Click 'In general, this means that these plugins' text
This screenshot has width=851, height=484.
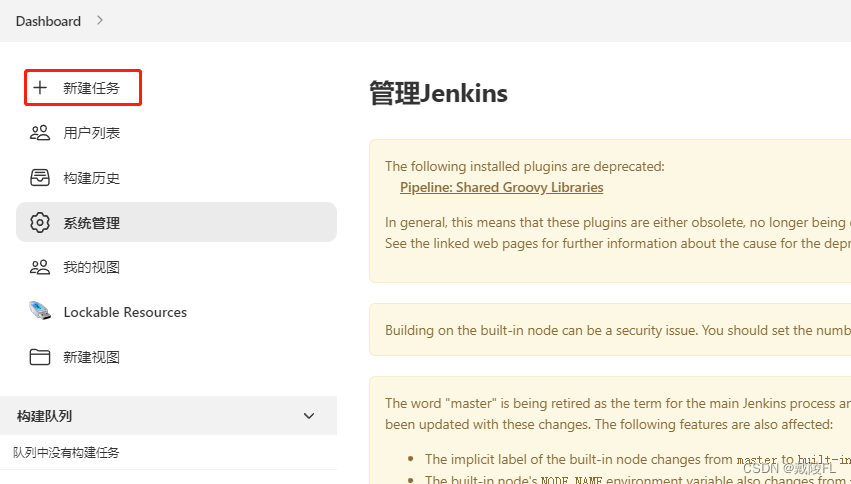coord(618,222)
